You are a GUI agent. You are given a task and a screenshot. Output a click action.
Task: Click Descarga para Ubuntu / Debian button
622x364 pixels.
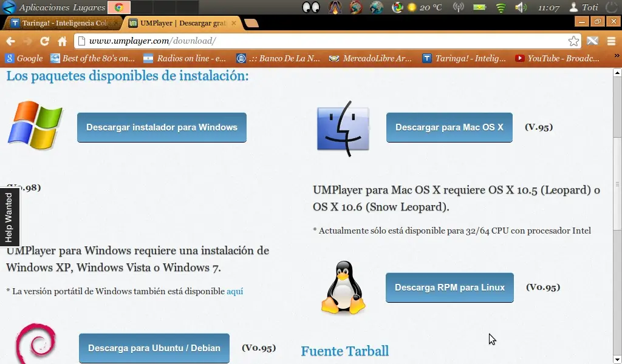pyautogui.click(x=154, y=348)
